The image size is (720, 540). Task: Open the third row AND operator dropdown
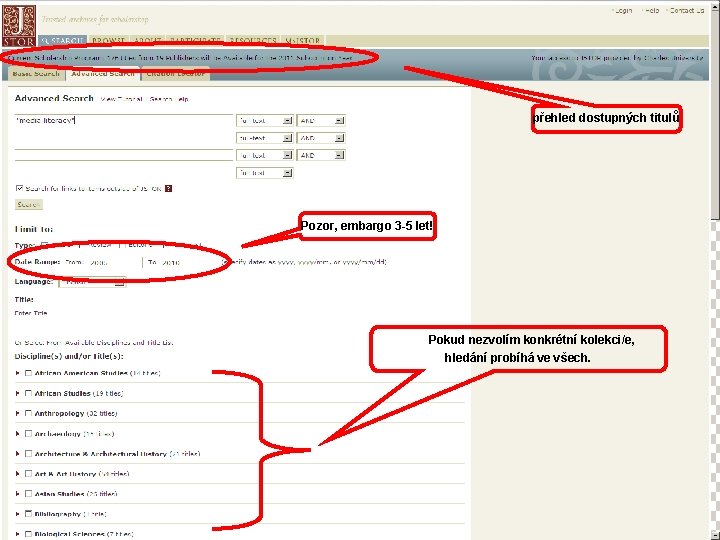point(321,155)
